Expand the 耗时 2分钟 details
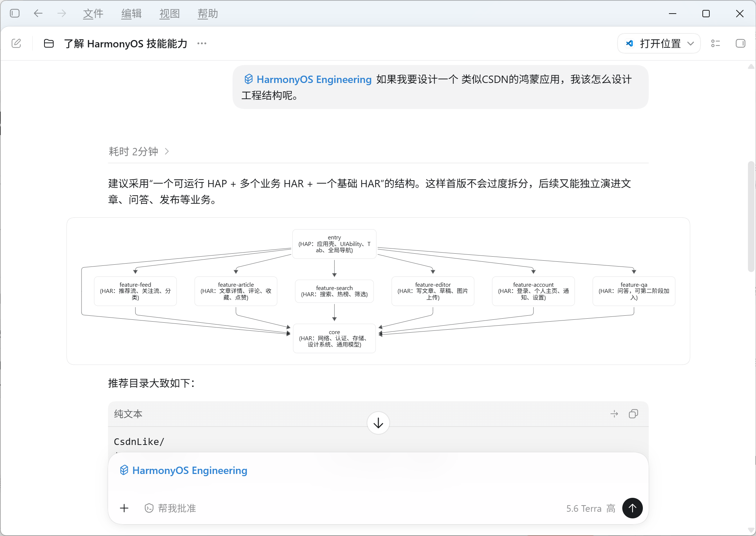 pyautogui.click(x=139, y=151)
